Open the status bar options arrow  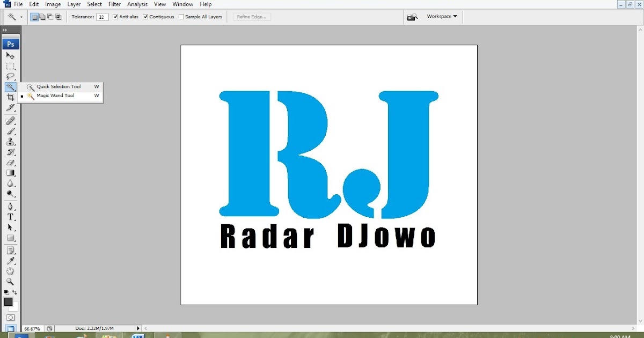point(138,328)
